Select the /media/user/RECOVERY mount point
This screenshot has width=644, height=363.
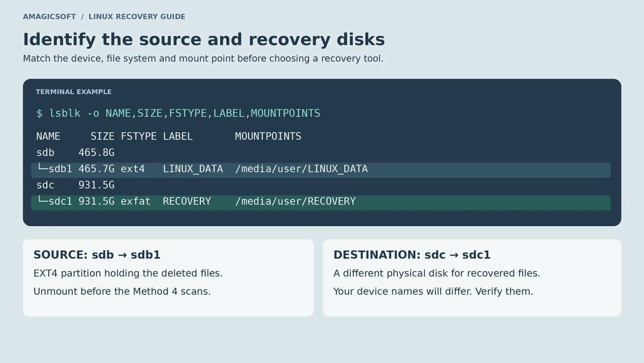click(x=295, y=202)
